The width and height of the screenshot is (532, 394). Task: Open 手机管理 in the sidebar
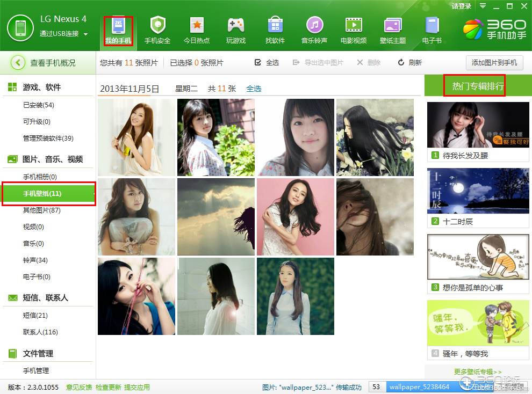35,370
